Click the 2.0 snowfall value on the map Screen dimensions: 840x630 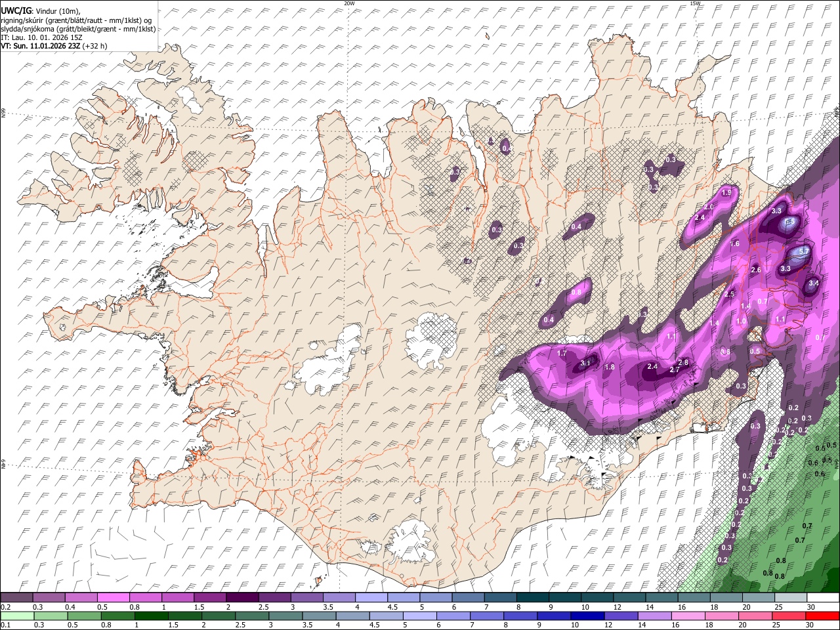[709, 207]
